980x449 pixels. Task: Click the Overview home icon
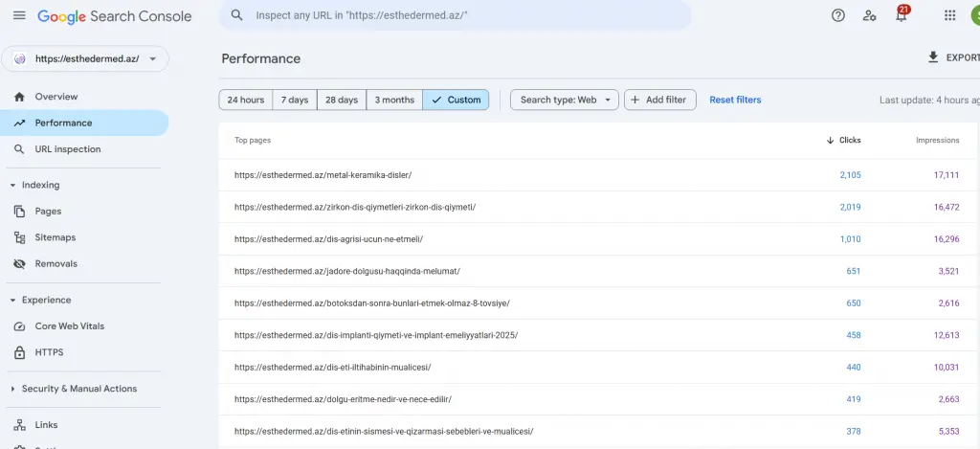[19, 97]
